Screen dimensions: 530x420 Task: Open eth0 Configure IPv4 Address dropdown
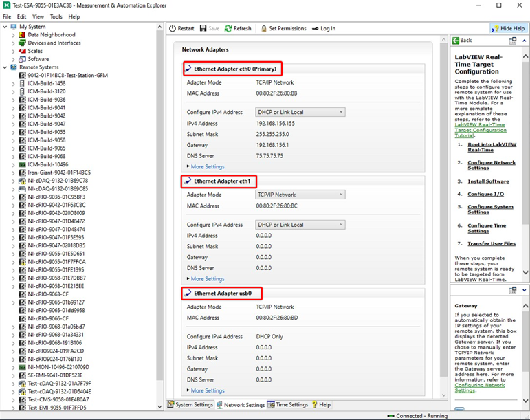(x=300, y=112)
